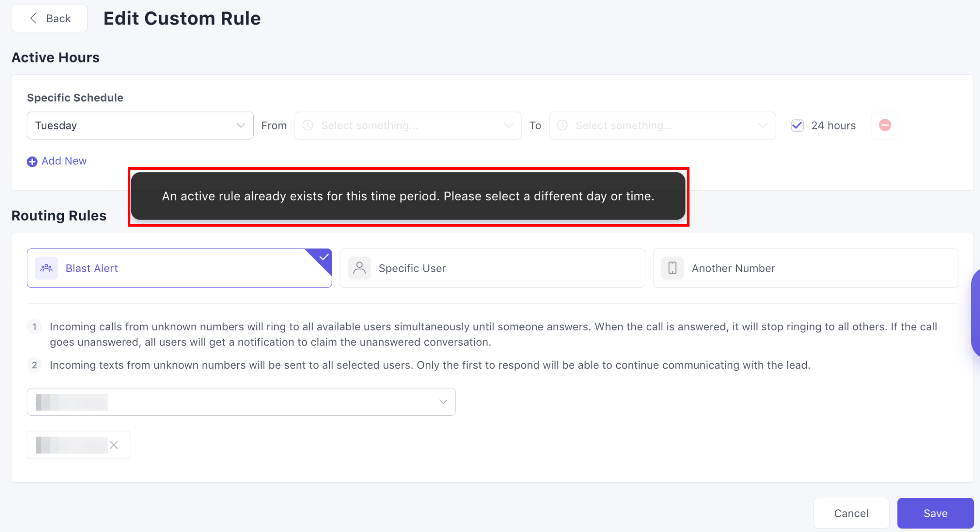Click the Another Number phone icon
Screen dimensions: 980x532
[x=672, y=268]
